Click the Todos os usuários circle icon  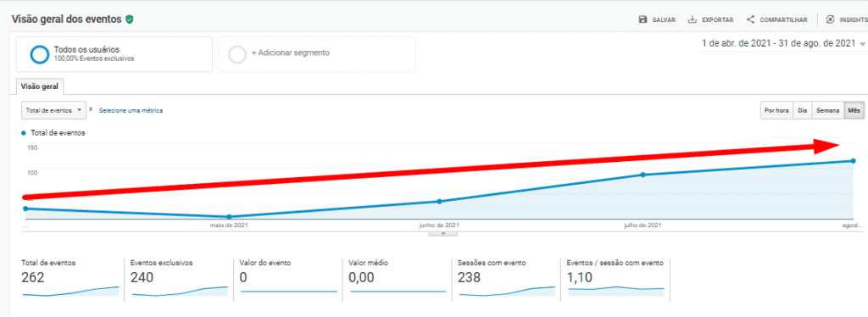tap(40, 54)
